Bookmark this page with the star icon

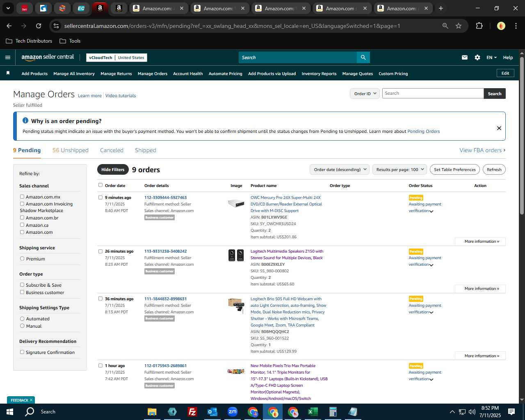click(x=459, y=26)
